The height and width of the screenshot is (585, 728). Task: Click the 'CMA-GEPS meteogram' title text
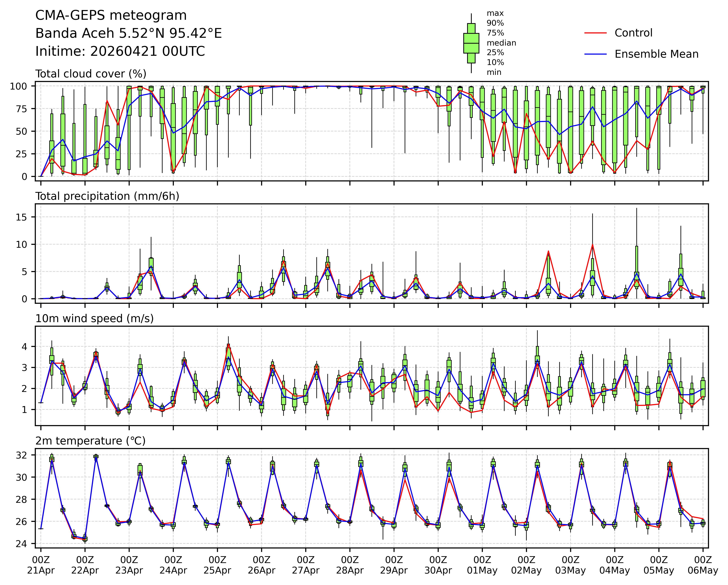(x=111, y=15)
